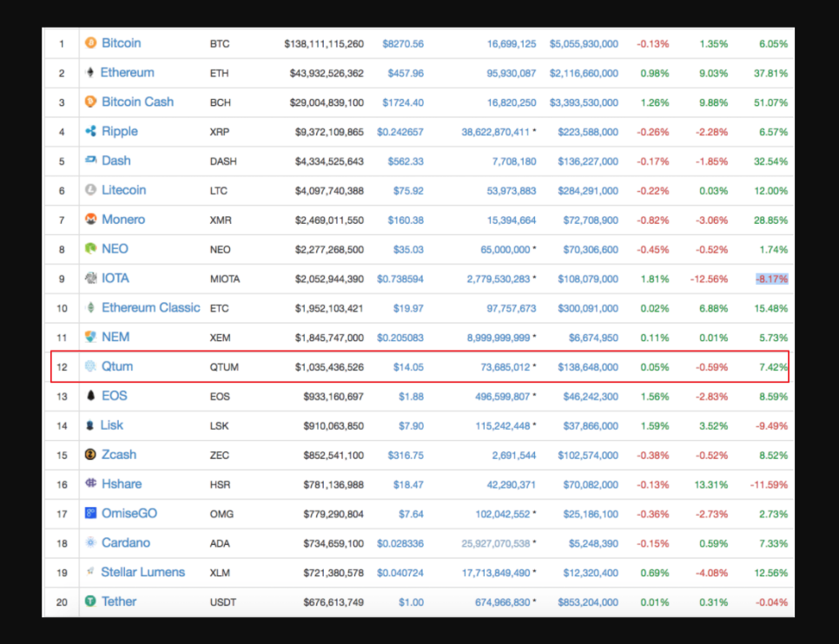
Task: Click Qtum market cap $1,035,436,526
Action: pos(329,367)
